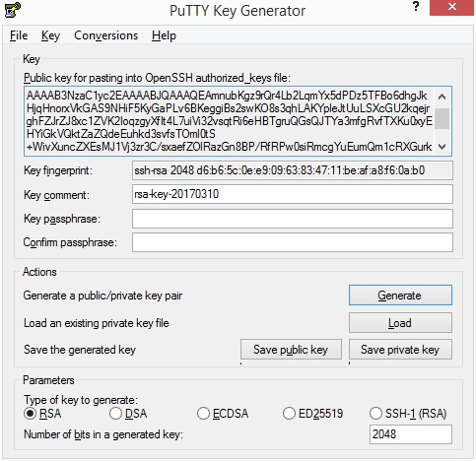Image resolution: width=476 pixels, height=461 pixels.
Task: Click 'Public key for pasting into OpenSSH' label
Action: click(157, 78)
